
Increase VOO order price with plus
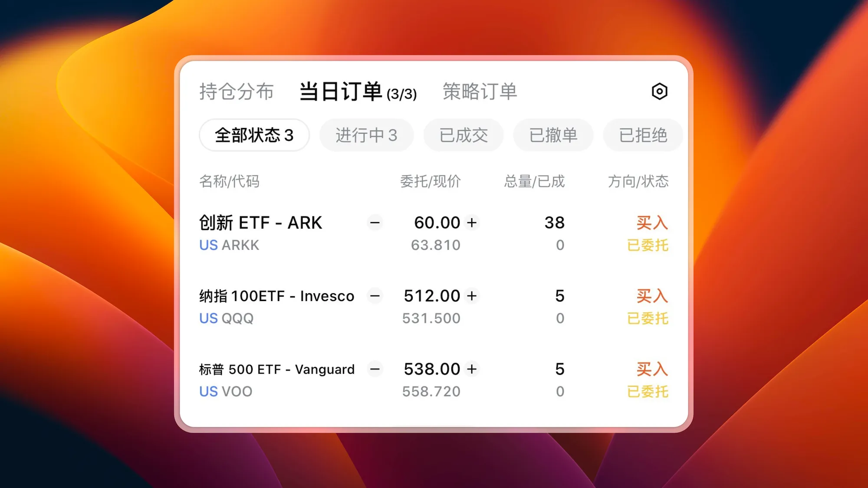point(472,369)
